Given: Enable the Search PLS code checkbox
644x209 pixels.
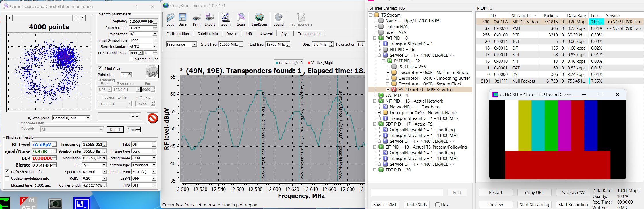Looking at the screenshot, I should coord(131,59).
